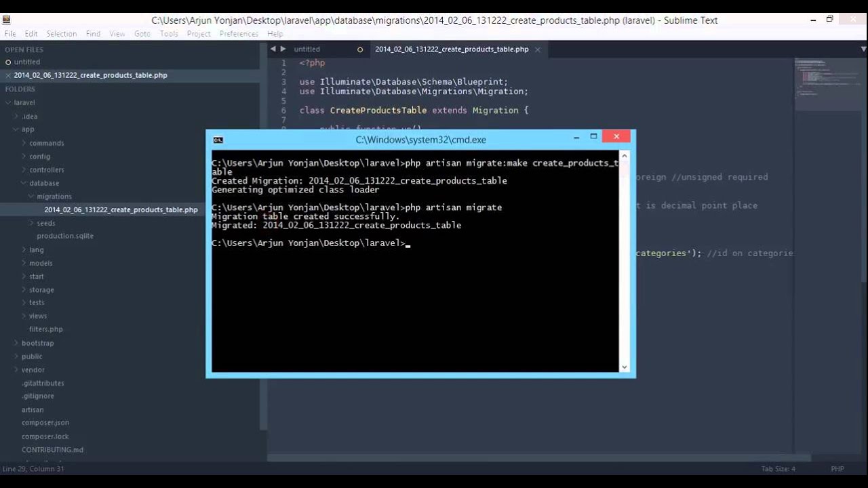This screenshot has width=868, height=488.
Task: Switch to the untitled tab
Action: (307, 49)
